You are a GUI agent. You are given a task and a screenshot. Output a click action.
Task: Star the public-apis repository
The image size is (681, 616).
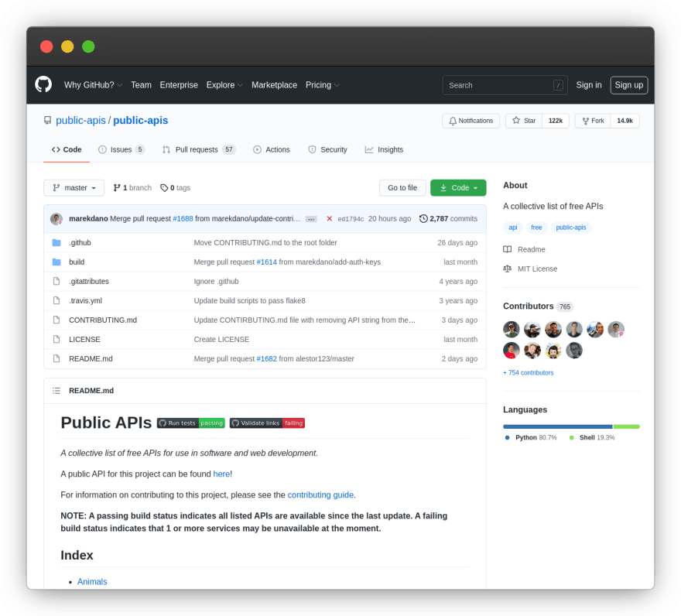click(524, 121)
